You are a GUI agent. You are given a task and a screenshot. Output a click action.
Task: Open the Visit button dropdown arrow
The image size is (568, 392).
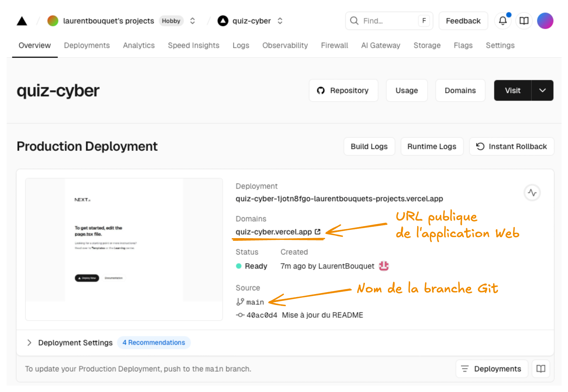543,90
